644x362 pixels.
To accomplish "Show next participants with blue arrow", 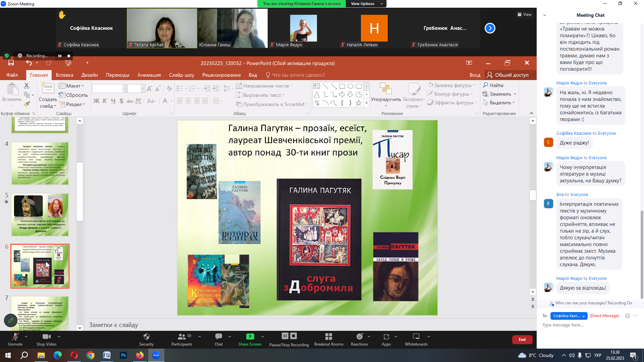I will [490, 28].
